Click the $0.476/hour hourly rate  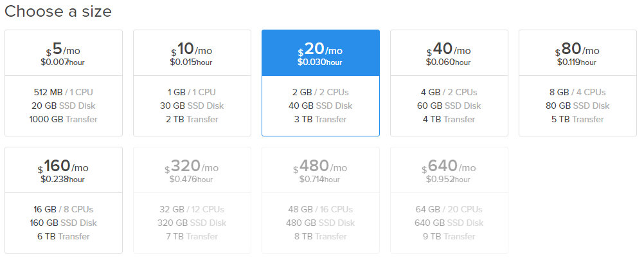(x=191, y=180)
